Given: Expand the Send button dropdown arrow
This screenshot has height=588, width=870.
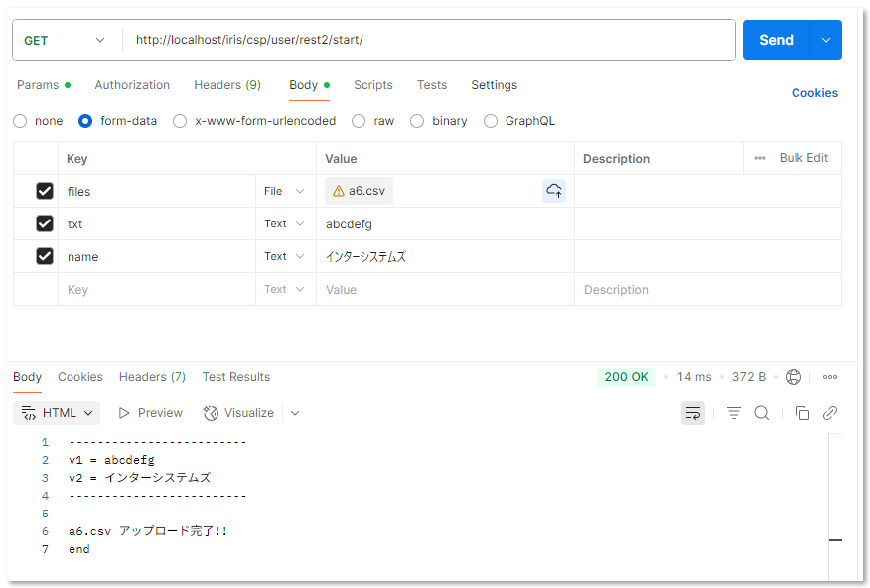Looking at the screenshot, I should point(825,40).
